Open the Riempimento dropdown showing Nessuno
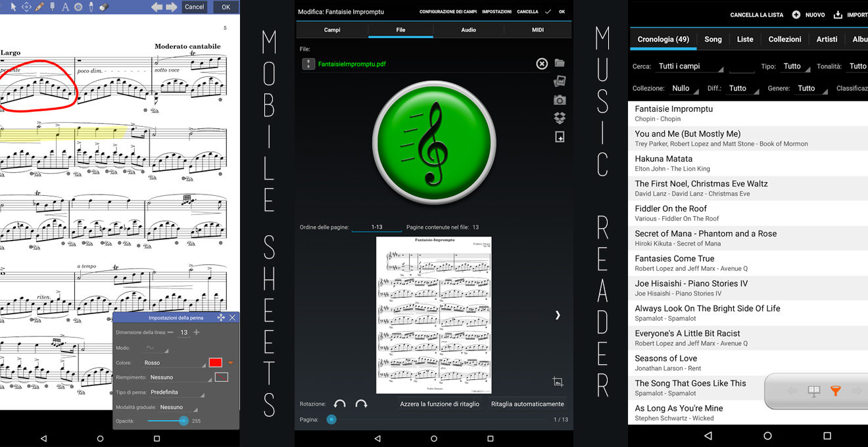This screenshot has width=868, height=447. tap(180, 377)
